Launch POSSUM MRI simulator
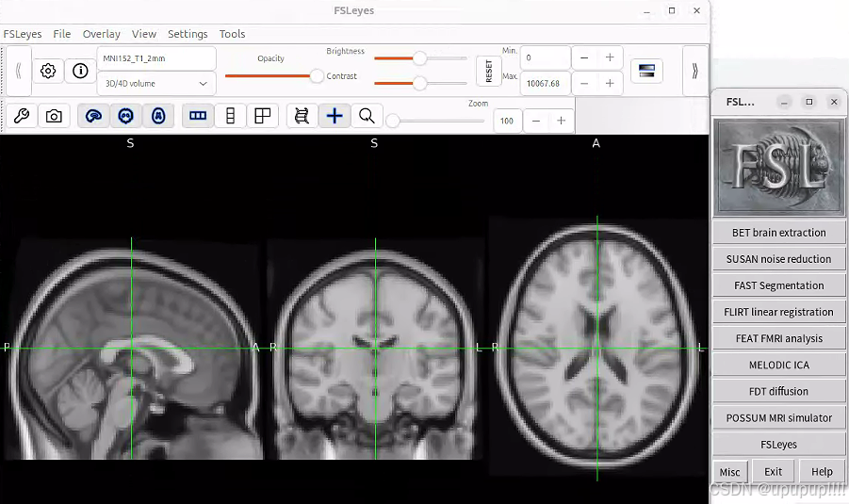The width and height of the screenshot is (849, 504). point(778,418)
